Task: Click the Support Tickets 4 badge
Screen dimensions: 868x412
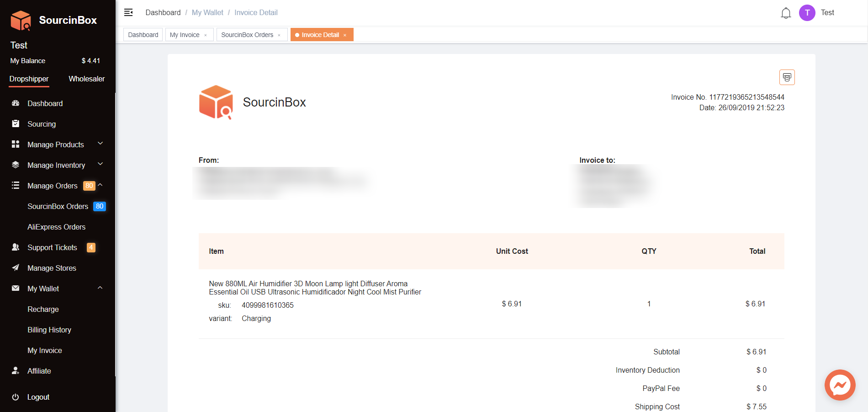Action: [91, 247]
